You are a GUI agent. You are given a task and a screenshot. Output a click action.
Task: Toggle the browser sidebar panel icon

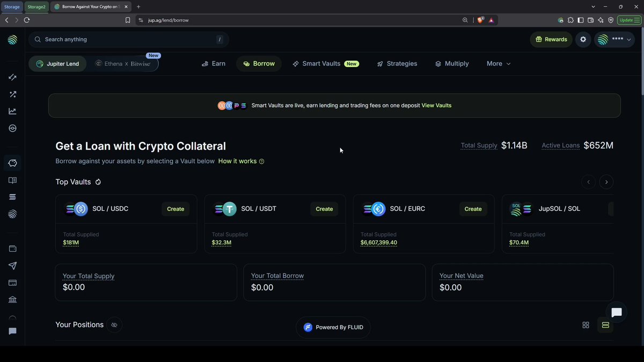[x=581, y=20]
